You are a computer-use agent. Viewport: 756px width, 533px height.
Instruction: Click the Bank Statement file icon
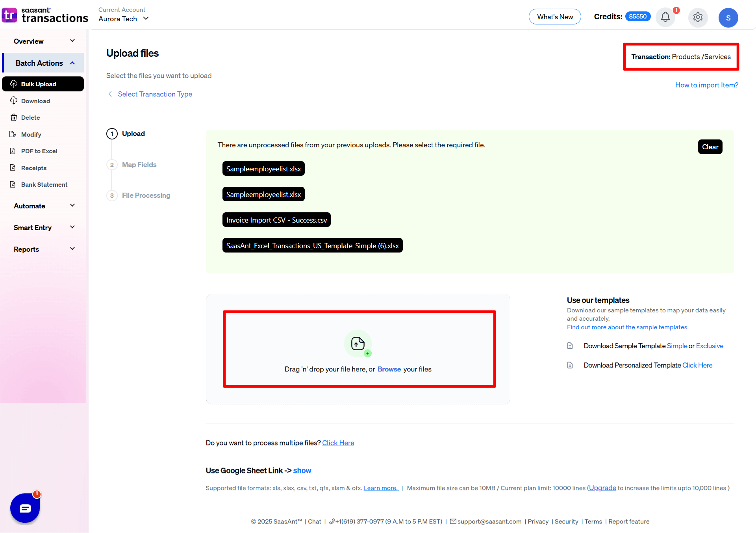[13, 184]
